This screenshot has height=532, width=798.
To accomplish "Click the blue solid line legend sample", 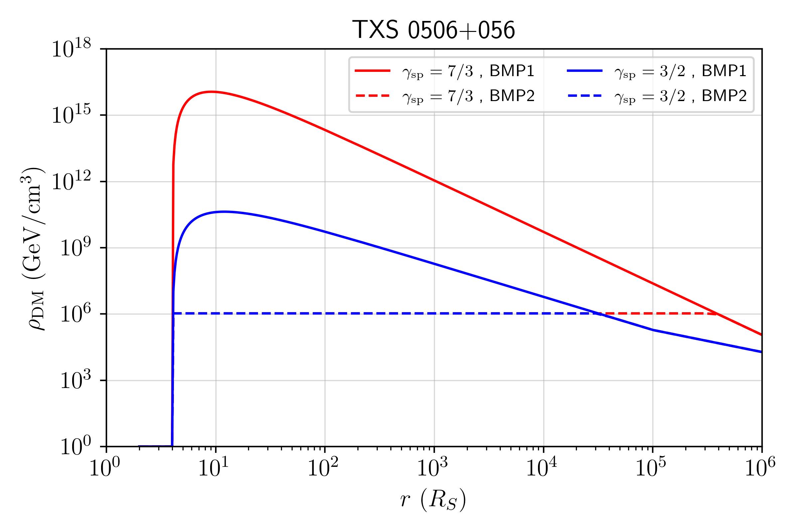I will point(584,71).
